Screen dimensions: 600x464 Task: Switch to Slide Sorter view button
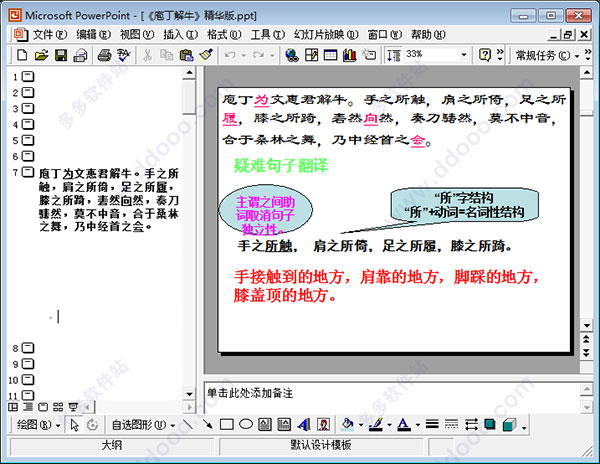58,407
